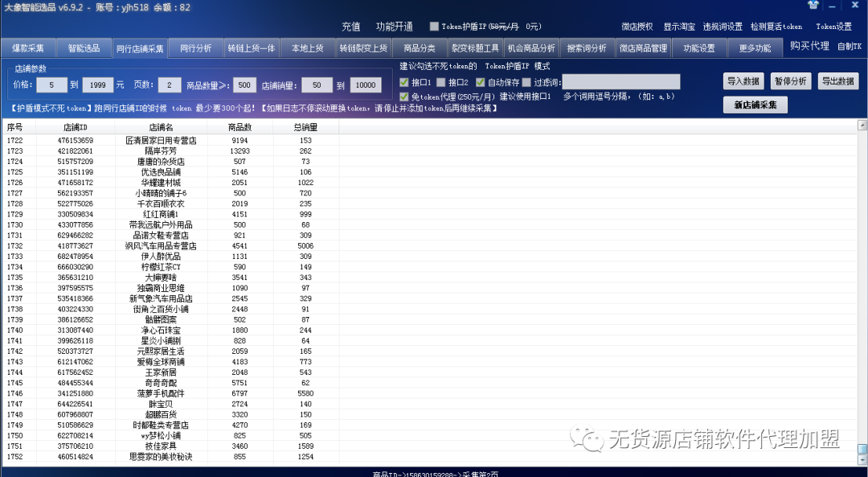Select the row for 隔岸芬芳
Viewport: 868px width, 477px height.
pos(429,151)
